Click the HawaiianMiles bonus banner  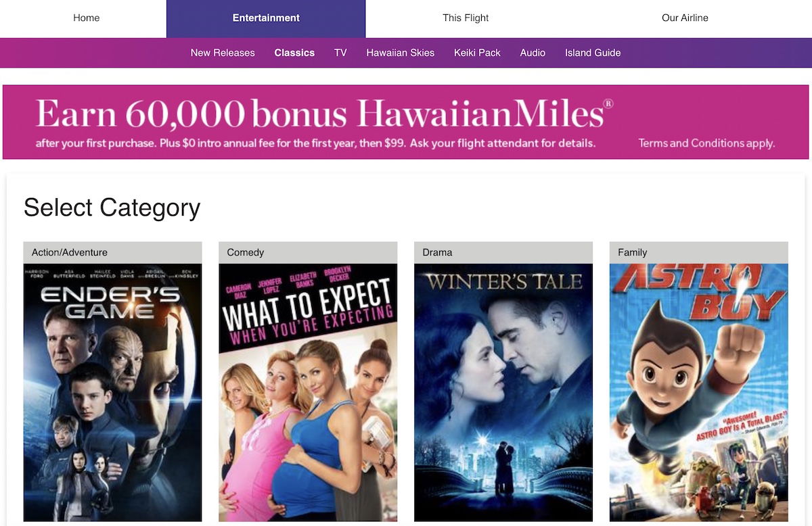tap(405, 122)
